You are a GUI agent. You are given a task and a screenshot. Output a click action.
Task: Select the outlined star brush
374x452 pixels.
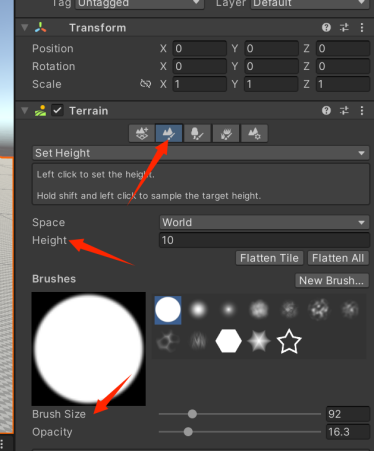(289, 341)
